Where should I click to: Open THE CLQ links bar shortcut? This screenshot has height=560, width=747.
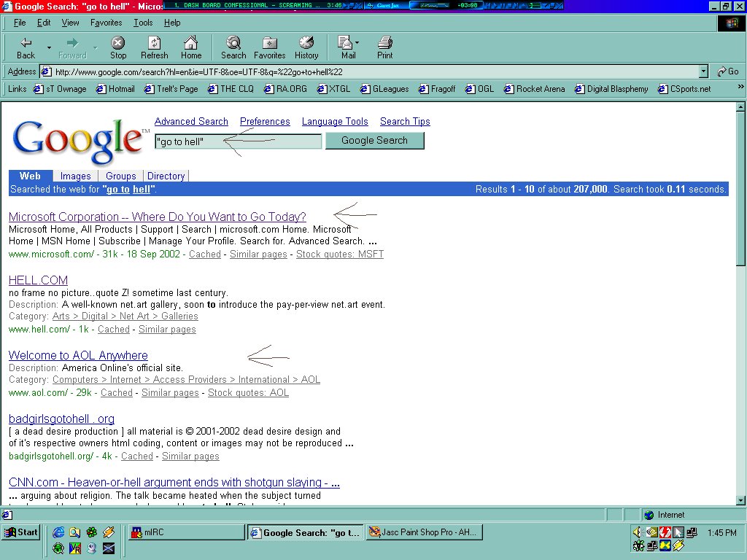point(231,88)
